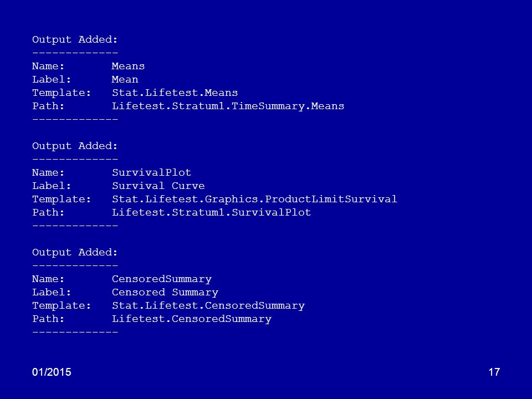The width and height of the screenshot is (532, 399).
Task: Click path 'Lifetest.Stratum1.SurvivalPlot'
Action: [x=211, y=212]
